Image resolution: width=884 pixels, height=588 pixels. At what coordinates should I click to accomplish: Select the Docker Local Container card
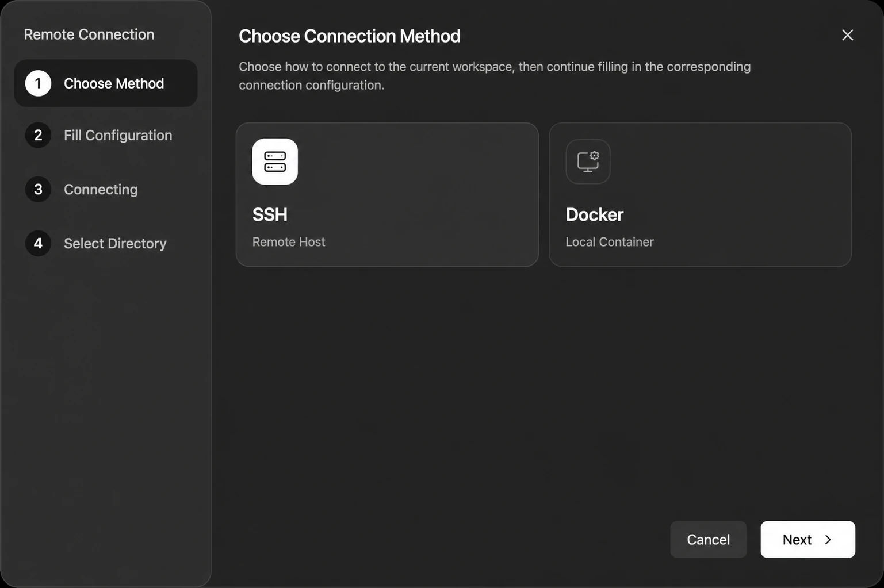click(x=700, y=194)
